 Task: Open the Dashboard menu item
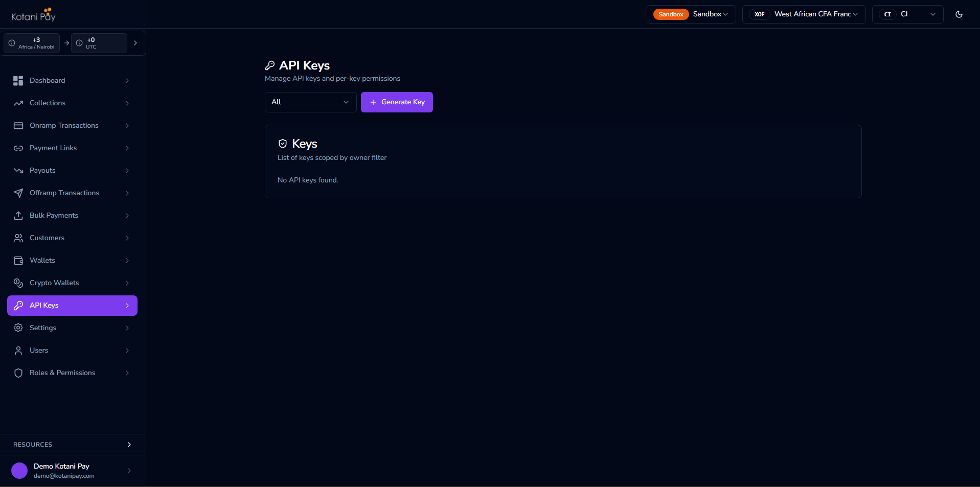[72, 81]
